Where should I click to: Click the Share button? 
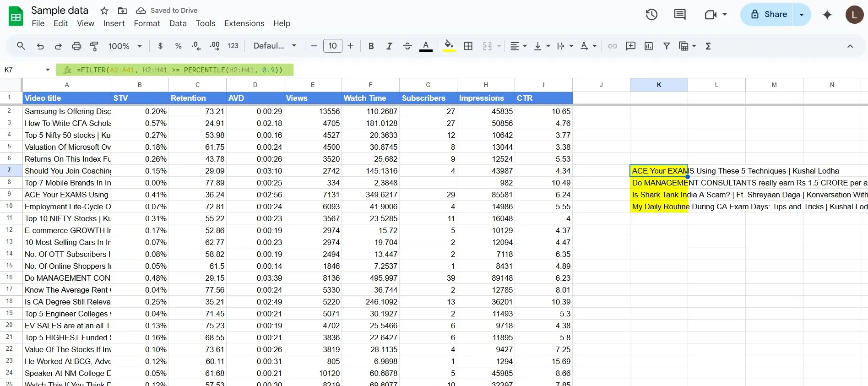(x=769, y=15)
